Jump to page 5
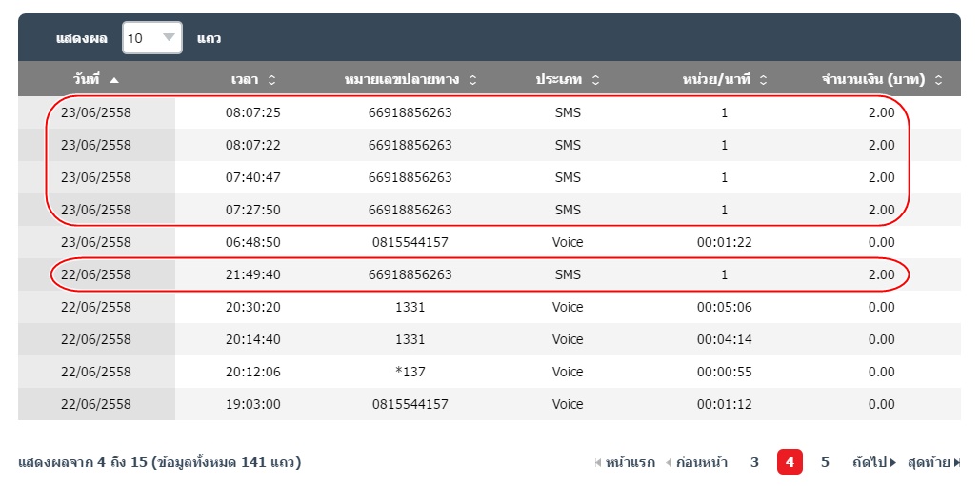980x486 pixels. (825, 463)
